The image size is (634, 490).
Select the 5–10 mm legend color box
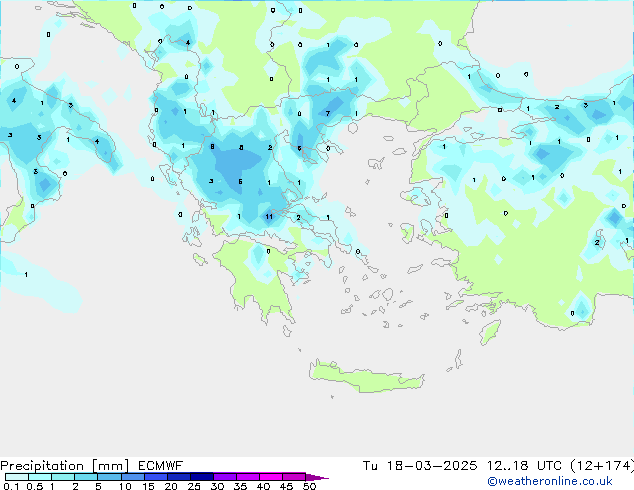click(109, 477)
